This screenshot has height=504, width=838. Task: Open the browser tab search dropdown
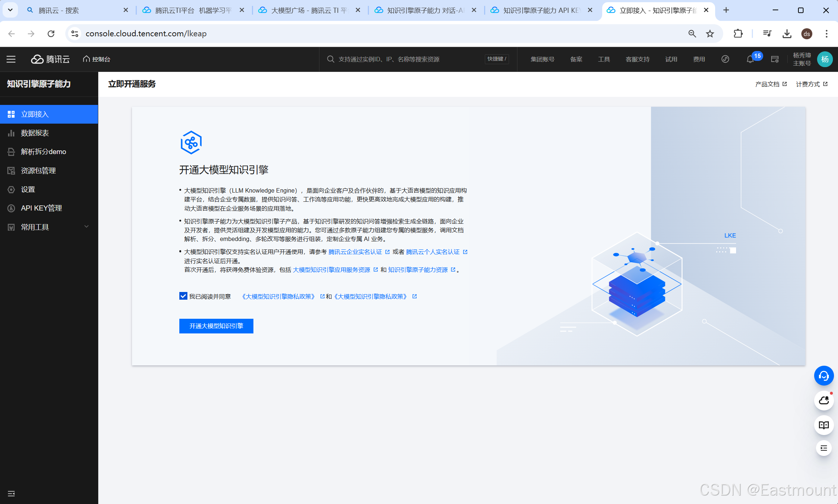[x=10, y=10]
